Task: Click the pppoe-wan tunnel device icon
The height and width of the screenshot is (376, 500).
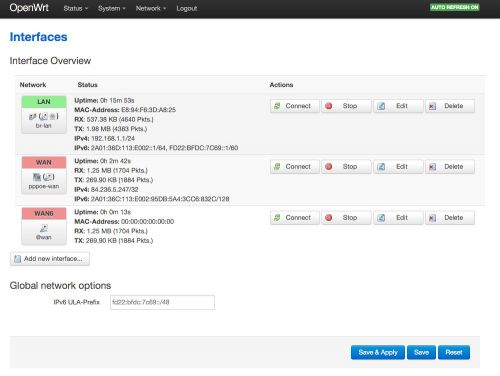Action: pos(37,177)
